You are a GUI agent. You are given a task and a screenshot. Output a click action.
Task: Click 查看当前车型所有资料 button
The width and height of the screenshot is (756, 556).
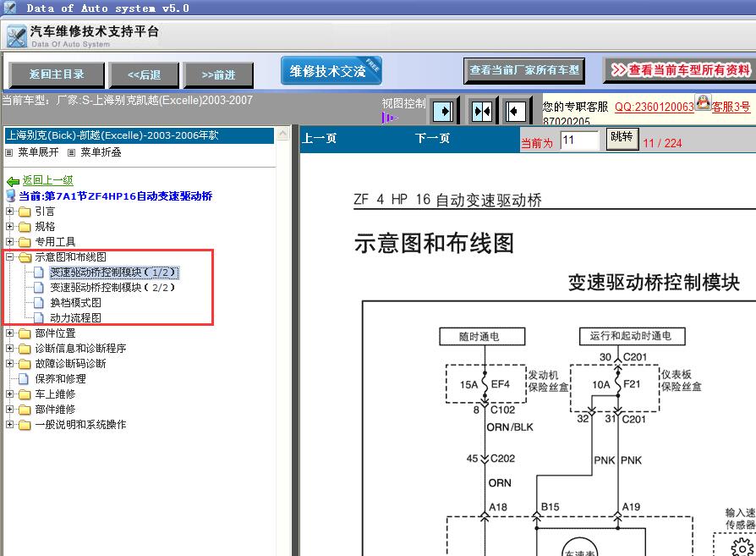pos(680,70)
